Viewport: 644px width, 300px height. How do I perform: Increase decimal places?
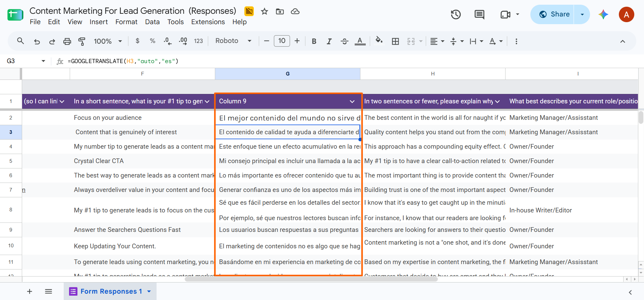tap(183, 41)
